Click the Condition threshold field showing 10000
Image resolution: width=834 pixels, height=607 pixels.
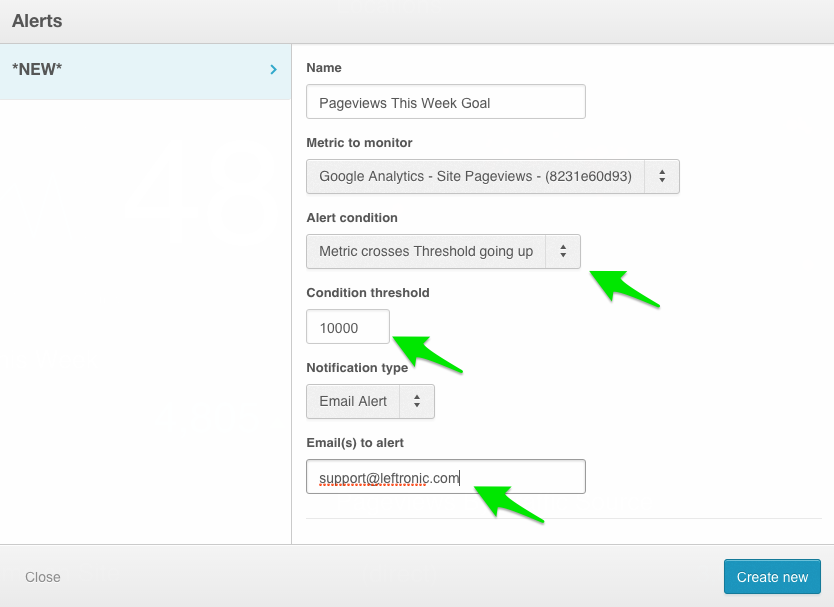click(x=348, y=327)
